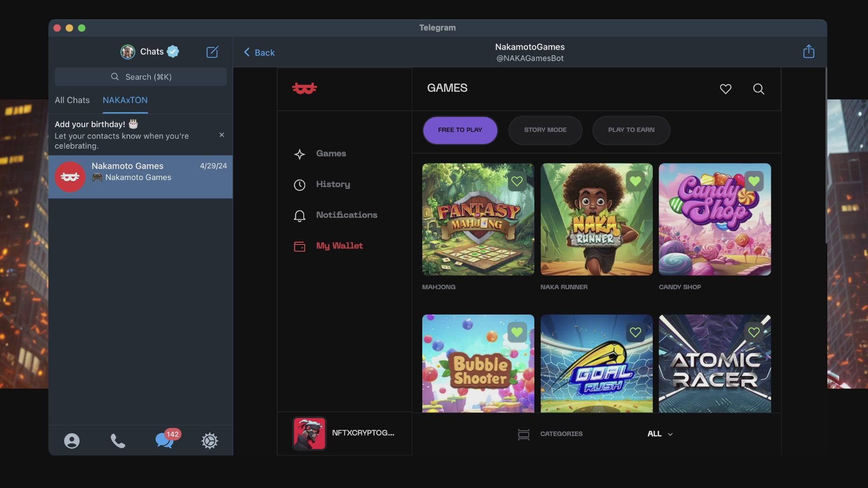Toggle favorite heart on Mahjong

(517, 182)
